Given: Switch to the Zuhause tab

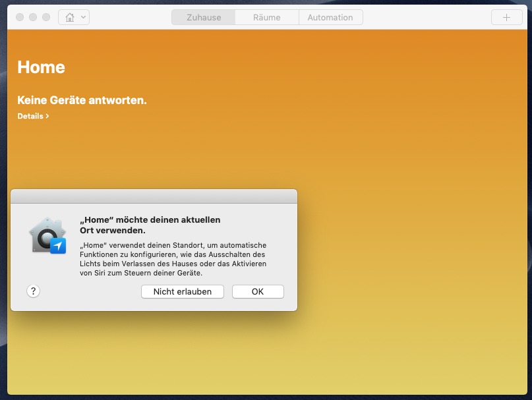Looking at the screenshot, I should coord(204,18).
